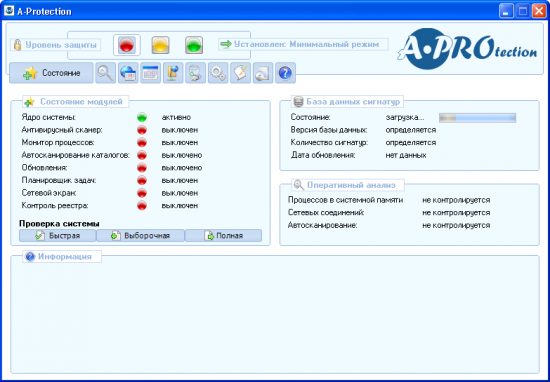Click the Обновления label
Viewport: 550px width, 382px height.
click(44, 168)
